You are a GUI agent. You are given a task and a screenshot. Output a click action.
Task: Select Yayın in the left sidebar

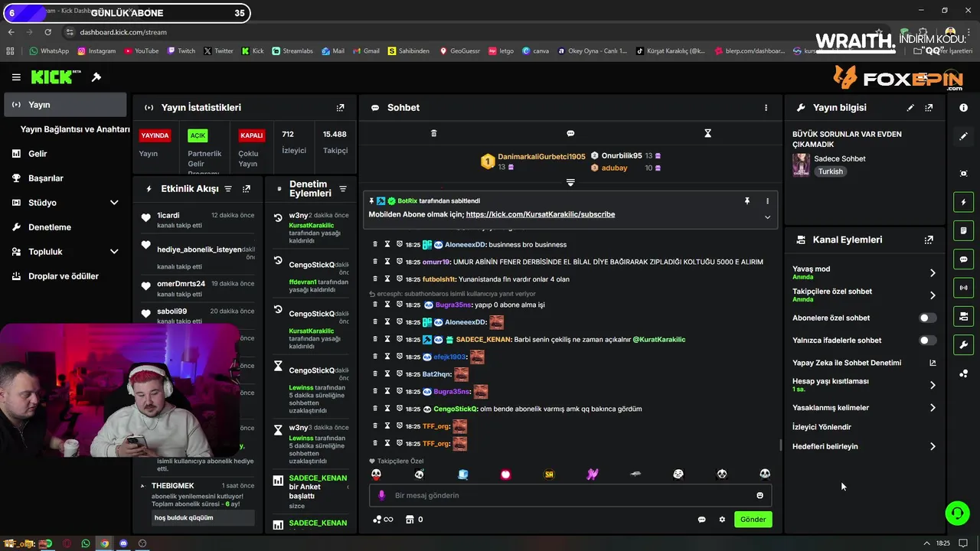pos(65,105)
